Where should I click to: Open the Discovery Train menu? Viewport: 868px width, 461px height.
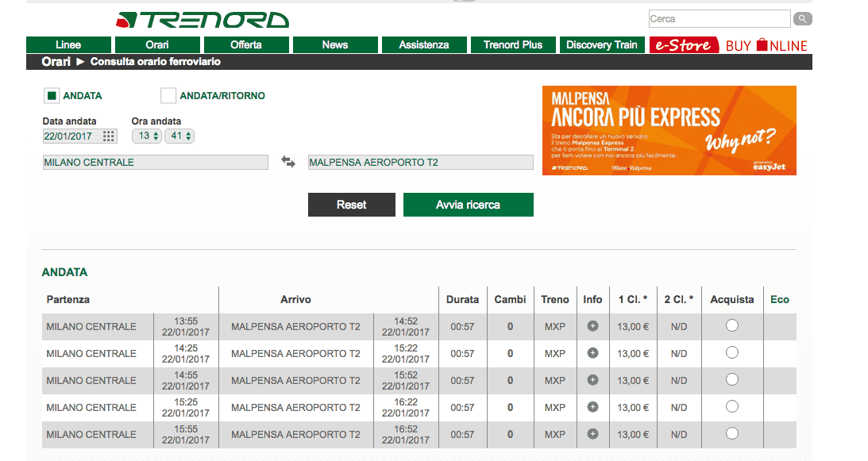(602, 44)
